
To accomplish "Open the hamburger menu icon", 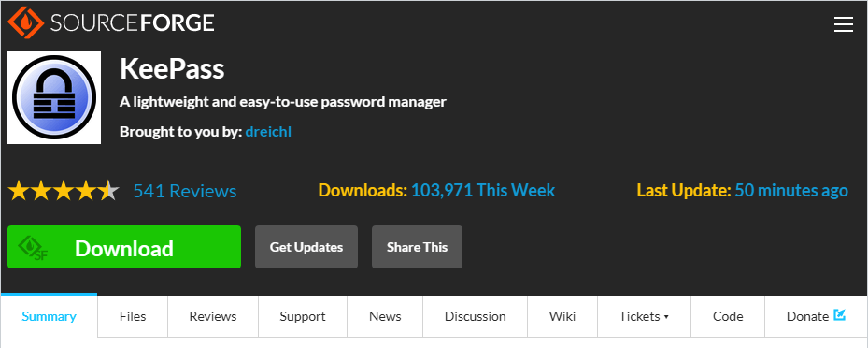I will [x=843, y=24].
